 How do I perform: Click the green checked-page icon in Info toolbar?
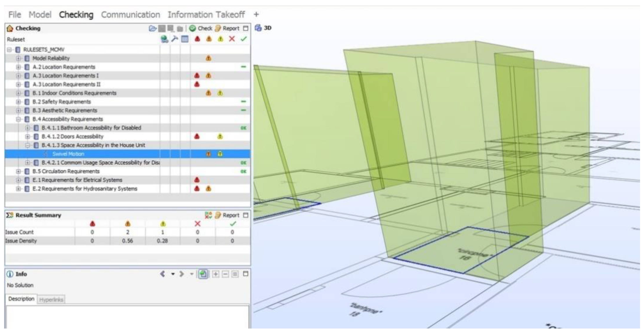[203, 274]
